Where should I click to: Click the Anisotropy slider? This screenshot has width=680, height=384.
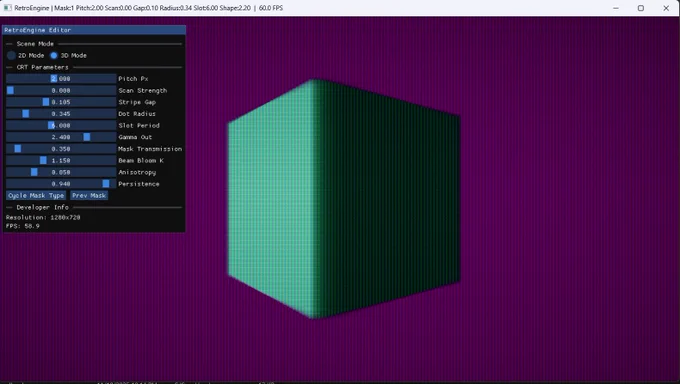click(x=61, y=172)
